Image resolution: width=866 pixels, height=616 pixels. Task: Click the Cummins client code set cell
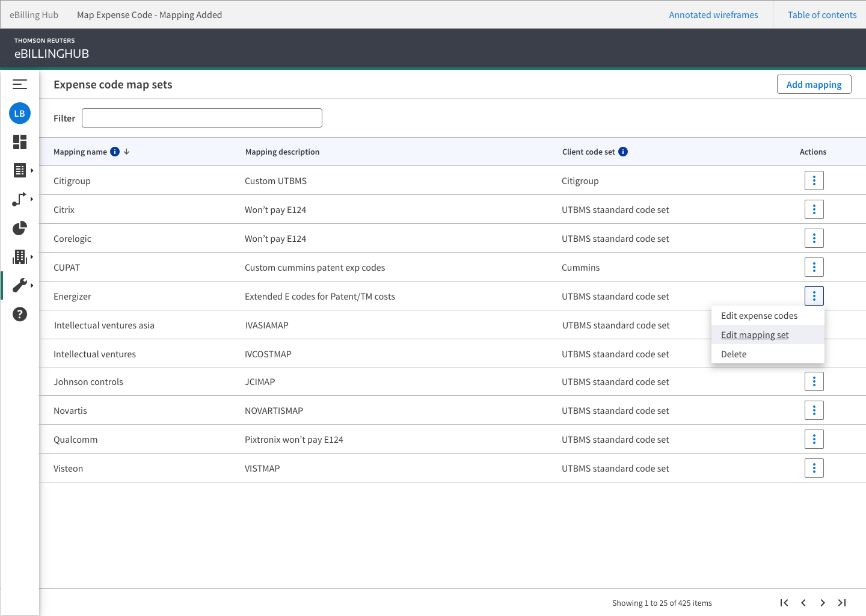(580, 267)
